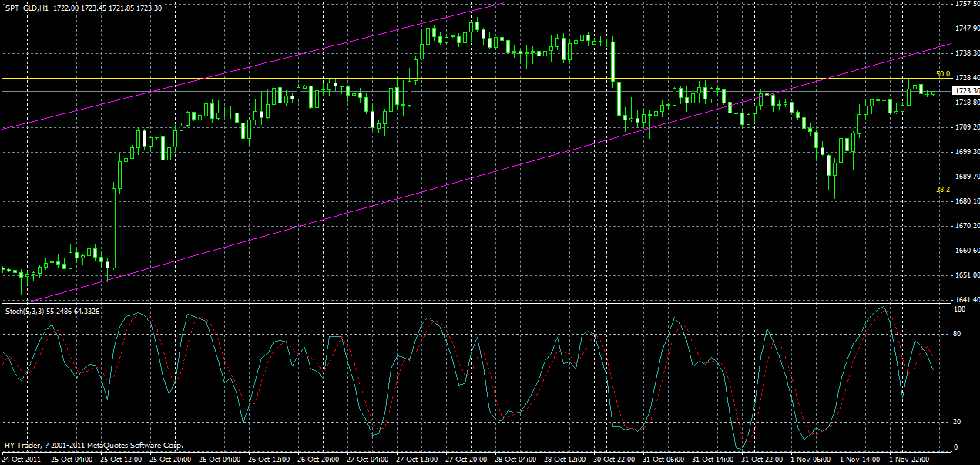
Task: Click time axis label 25 Oct 12:00
Action: [123, 460]
